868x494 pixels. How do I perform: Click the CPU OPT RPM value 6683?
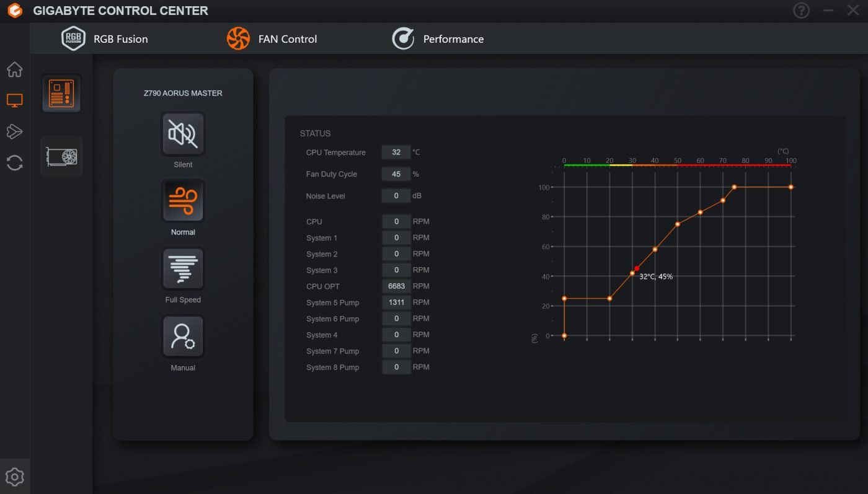[x=396, y=286]
